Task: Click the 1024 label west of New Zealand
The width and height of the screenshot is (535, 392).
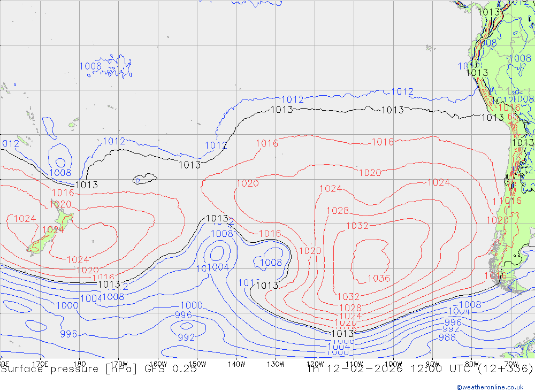Action: coord(25,219)
